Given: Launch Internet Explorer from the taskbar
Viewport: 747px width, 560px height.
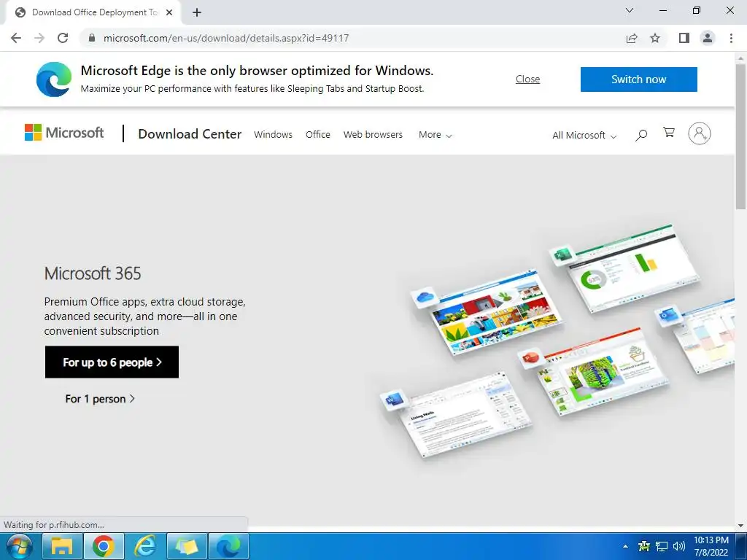Looking at the screenshot, I should point(145,546).
